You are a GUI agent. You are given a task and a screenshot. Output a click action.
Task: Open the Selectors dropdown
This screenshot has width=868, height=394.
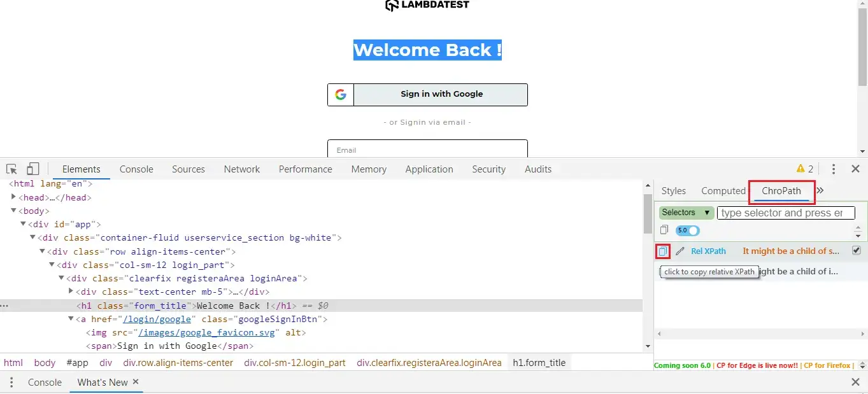click(686, 213)
